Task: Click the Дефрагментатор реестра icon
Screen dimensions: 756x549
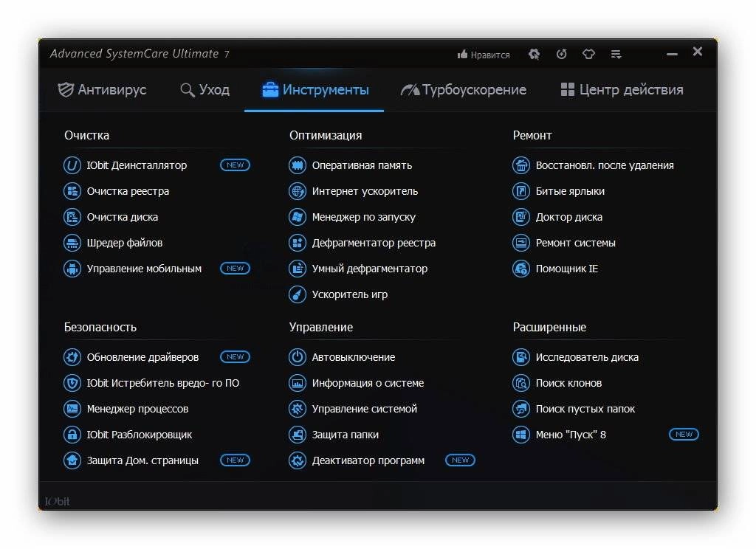Action: (298, 243)
